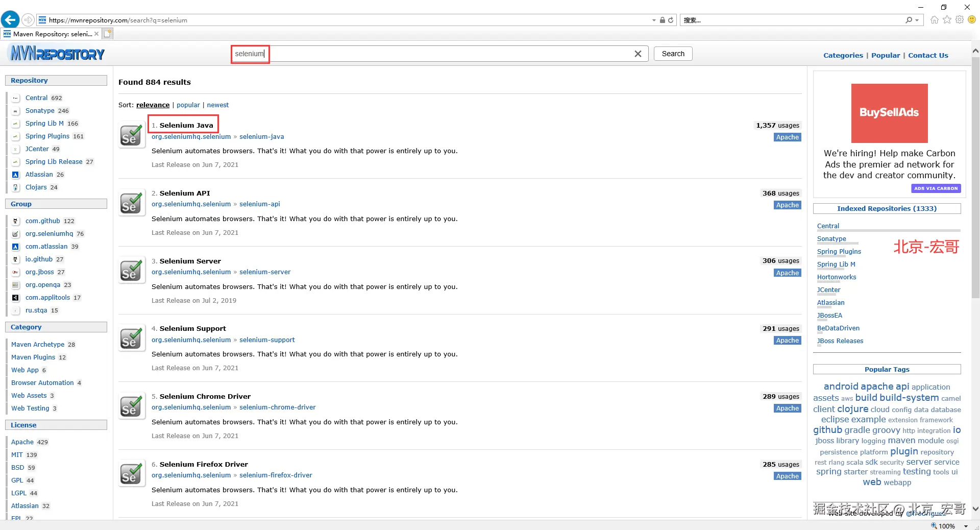The image size is (980, 530).
Task: Open Selenium Java result logo icon
Action: click(132, 135)
